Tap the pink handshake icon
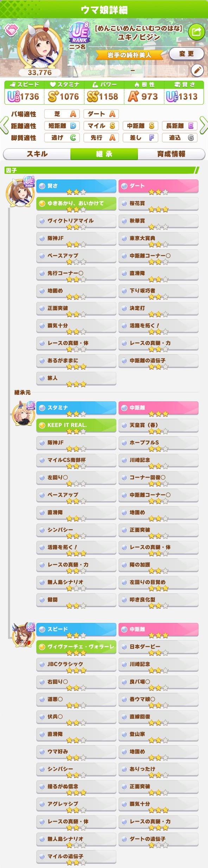208x868 pixels. pos(11,29)
